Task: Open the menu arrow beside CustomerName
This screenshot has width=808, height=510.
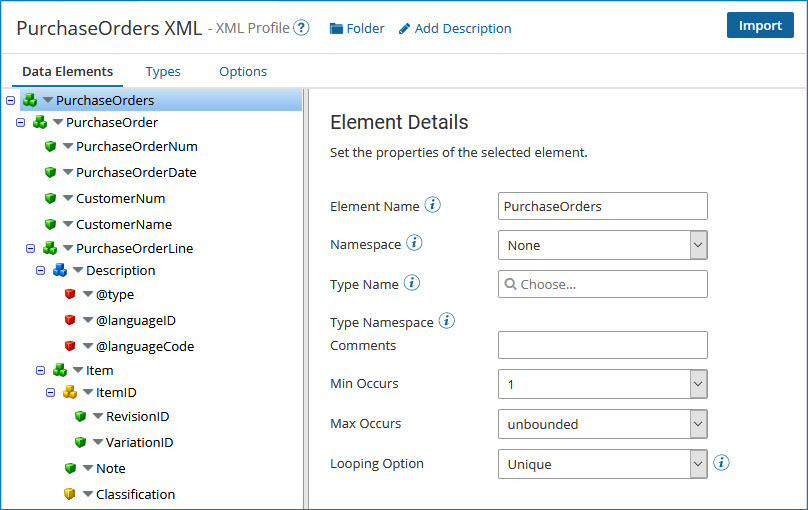Action: pos(68,224)
